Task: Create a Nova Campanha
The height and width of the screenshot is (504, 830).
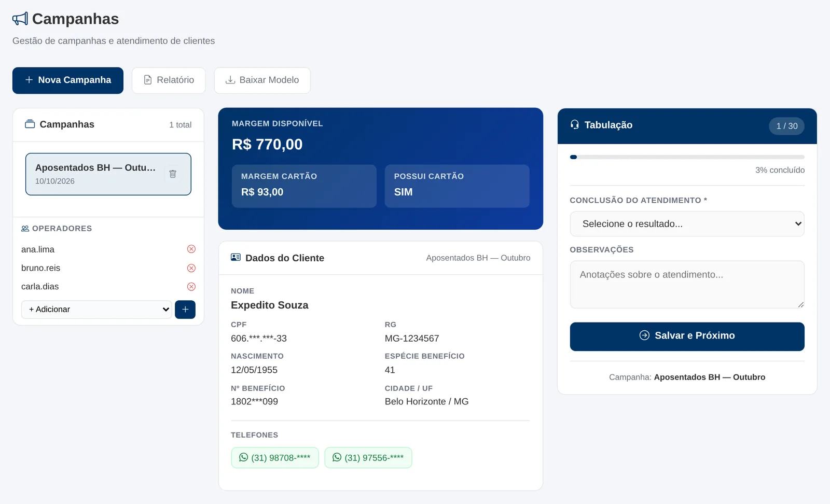Action: 68,80
